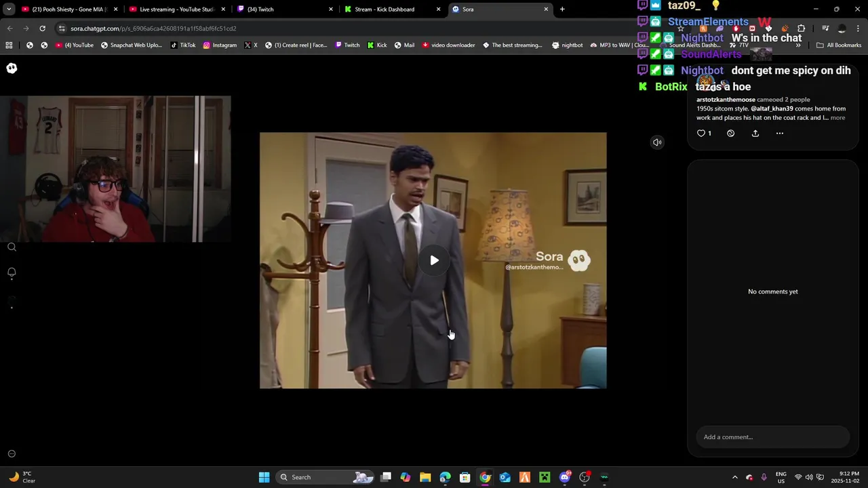Focus the "Add a comment..." field
Image resolution: width=868 pixels, height=488 pixels.
(772, 437)
